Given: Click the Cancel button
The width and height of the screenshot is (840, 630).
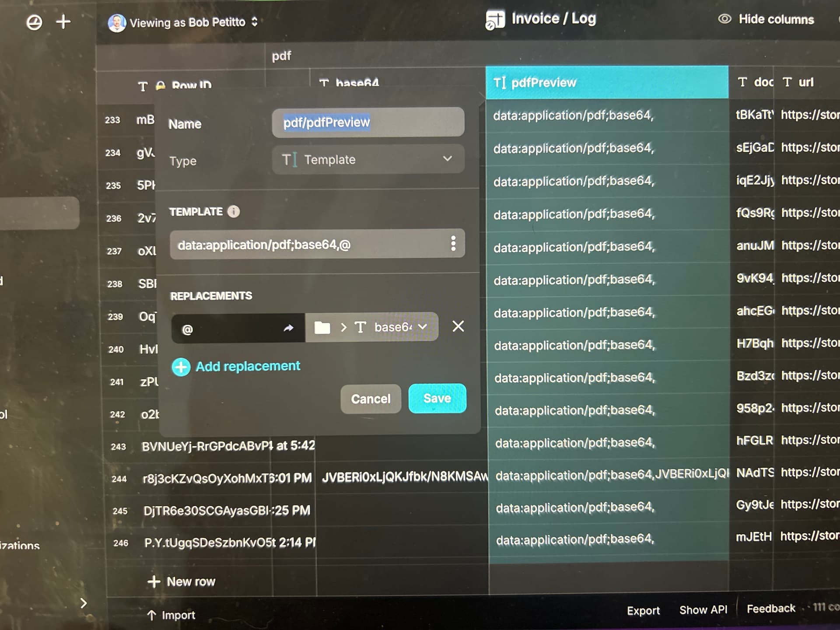Looking at the screenshot, I should pyautogui.click(x=371, y=399).
